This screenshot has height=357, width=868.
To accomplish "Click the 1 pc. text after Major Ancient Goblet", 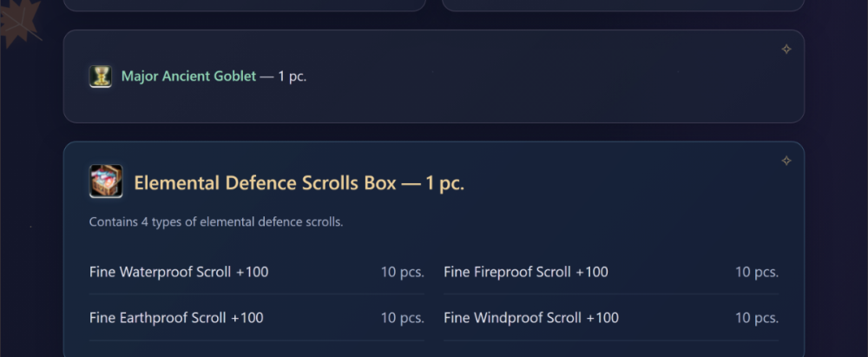I will pos(292,76).
